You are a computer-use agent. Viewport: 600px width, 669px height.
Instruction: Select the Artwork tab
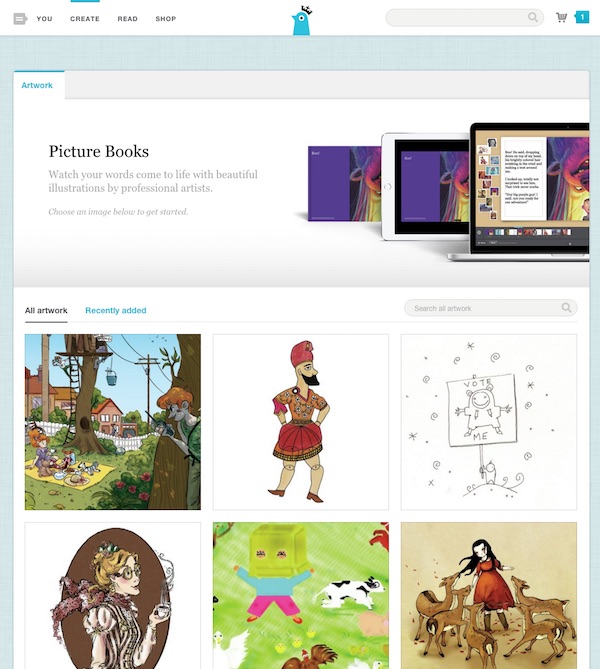(x=39, y=85)
